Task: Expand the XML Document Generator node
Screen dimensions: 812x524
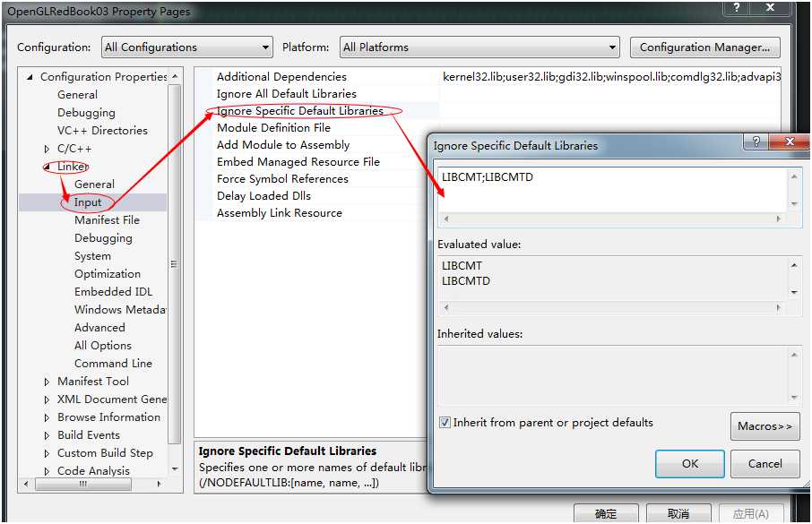Action: point(48,399)
